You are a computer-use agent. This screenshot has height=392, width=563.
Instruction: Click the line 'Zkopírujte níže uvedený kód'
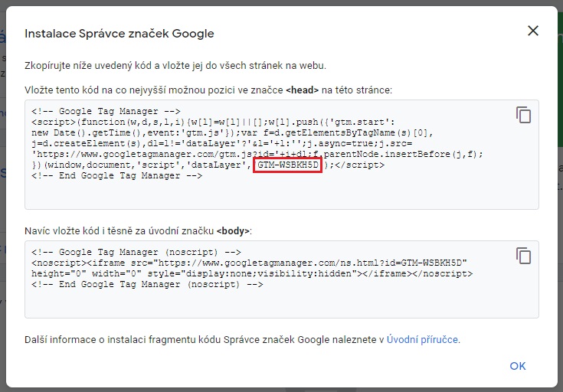pyautogui.click(x=175, y=66)
